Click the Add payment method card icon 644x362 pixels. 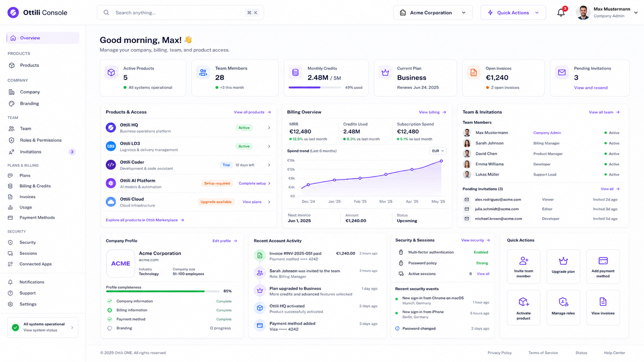click(x=603, y=260)
